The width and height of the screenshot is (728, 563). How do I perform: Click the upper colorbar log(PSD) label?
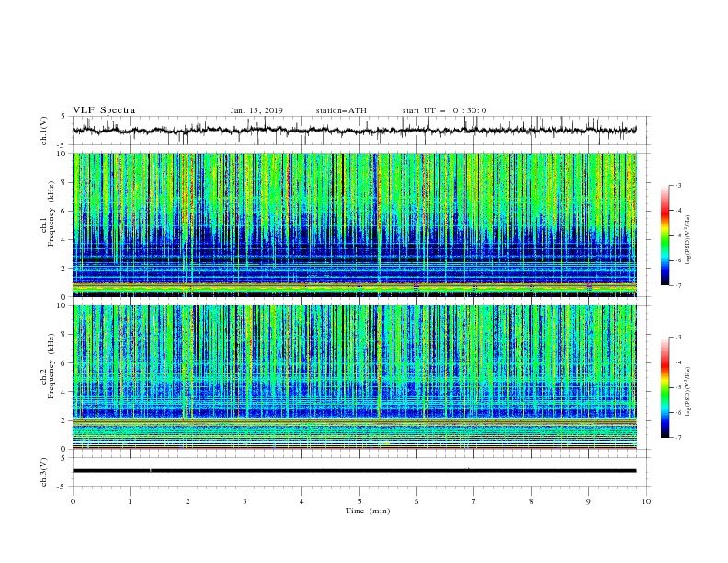[689, 240]
